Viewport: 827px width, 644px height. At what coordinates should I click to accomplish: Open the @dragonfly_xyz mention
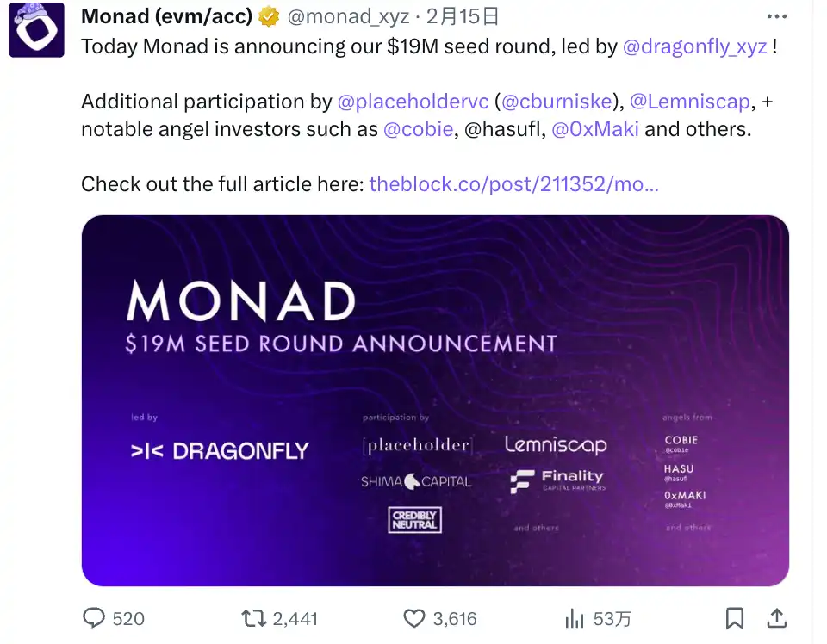coord(694,46)
